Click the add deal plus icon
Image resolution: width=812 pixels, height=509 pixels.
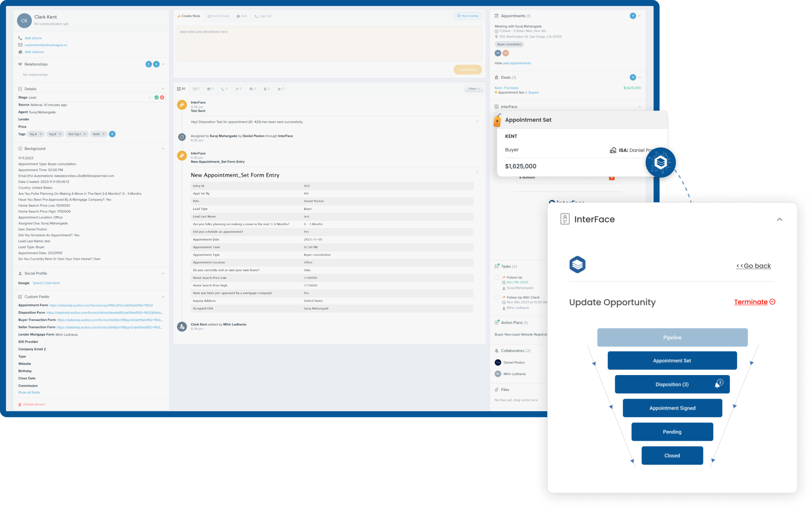(633, 77)
